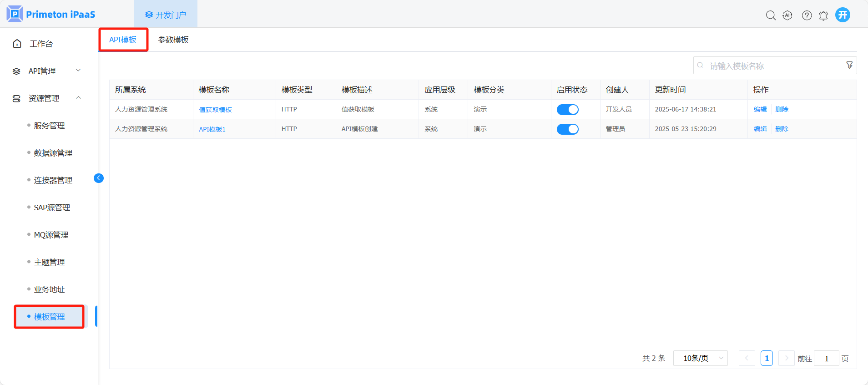This screenshot has height=385, width=868.
Task: Open the 10条/页 page size dropdown
Action: [x=701, y=358]
